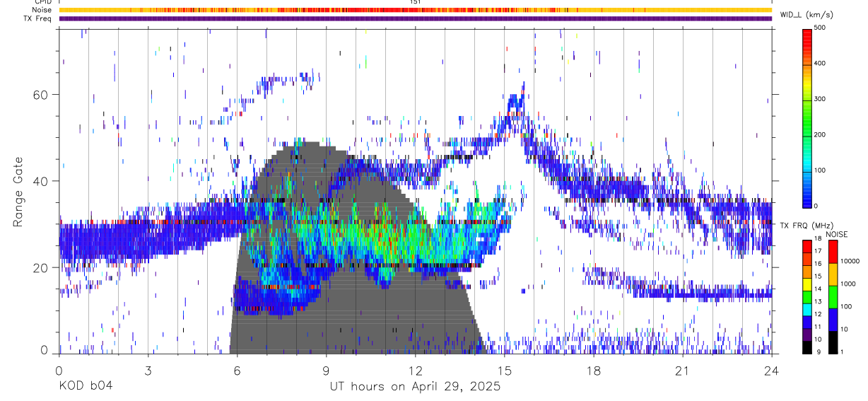Image resolution: width=868 pixels, height=401 pixels.
Task: Click the 100 tick on width color bar
Action: coord(820,170)
